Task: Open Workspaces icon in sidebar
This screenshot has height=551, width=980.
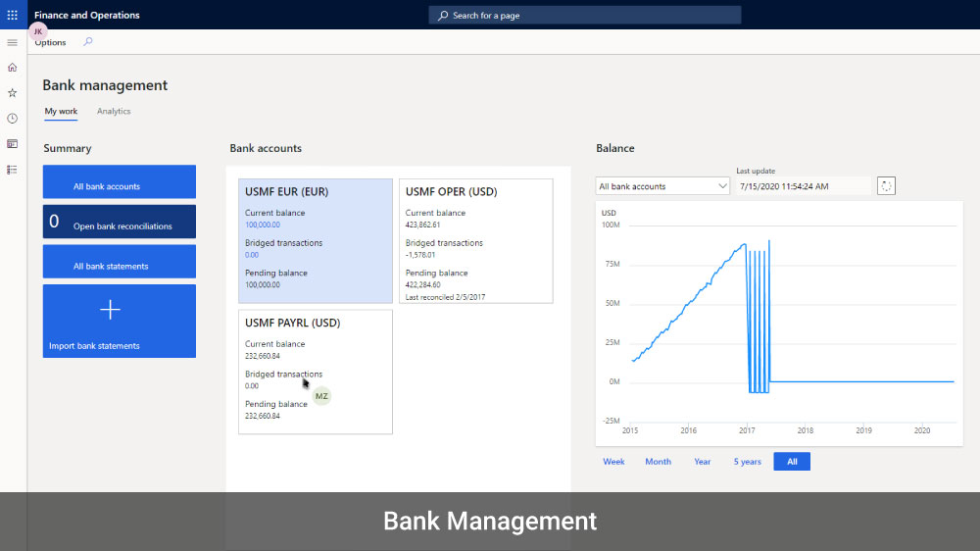Action: click(13, 144)
